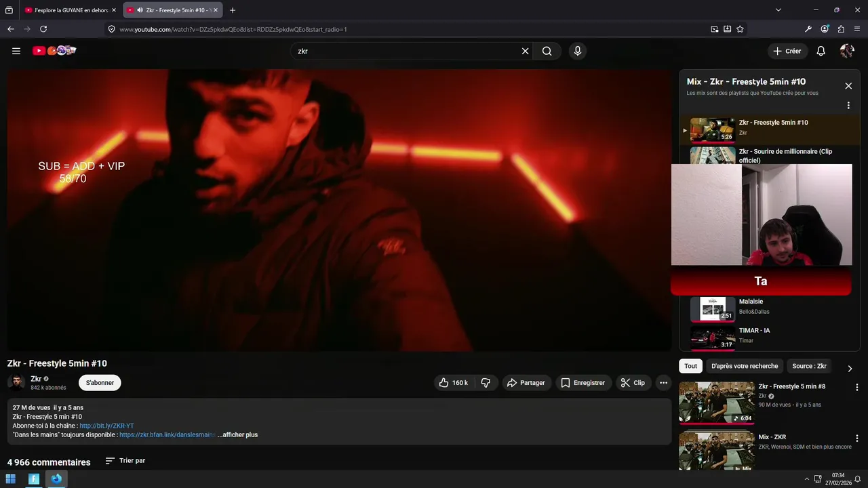Viewport: 868px width, 488px height.
Task: Open the F app in the taskbar
Action: (x=34, y=479)
